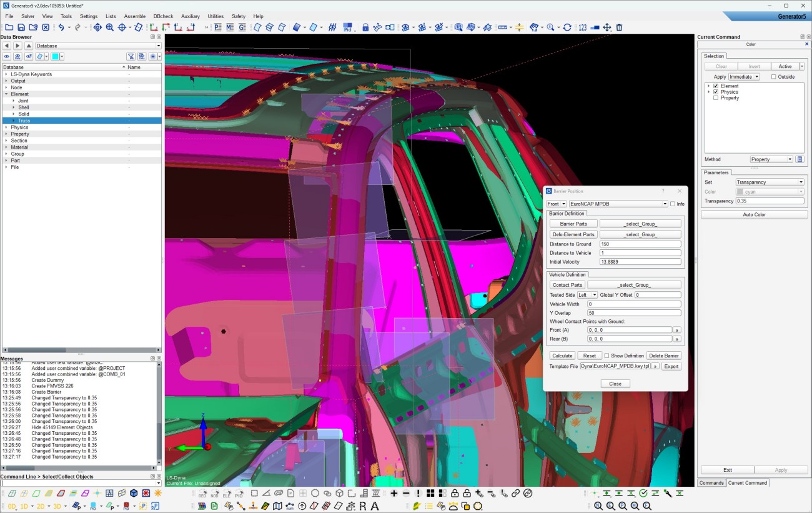This screenshot has width=812, height=513.
Task: Click the refresh icon in top toolbar
Action: click(x=567, y=27)
